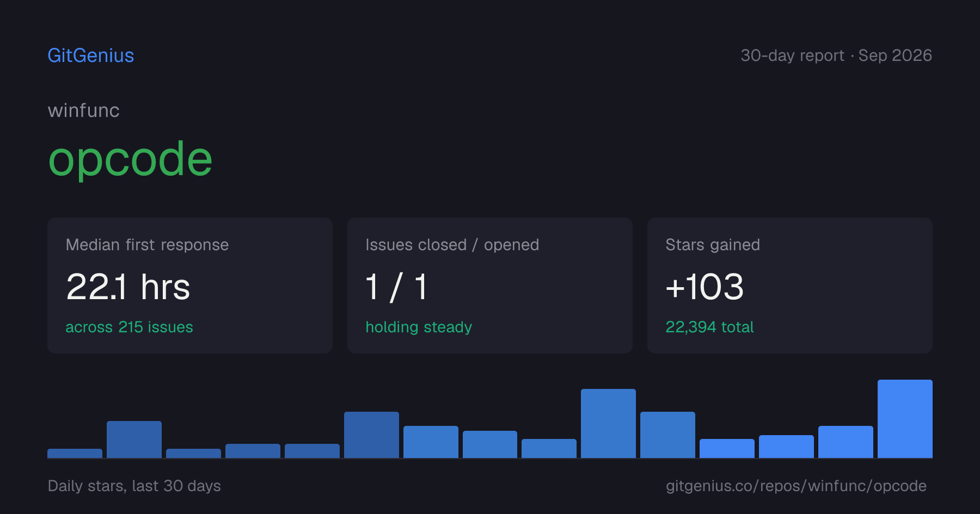Open gitgenius.co/repos/winfunc/opcode link
980x514 pixels.
796,486
